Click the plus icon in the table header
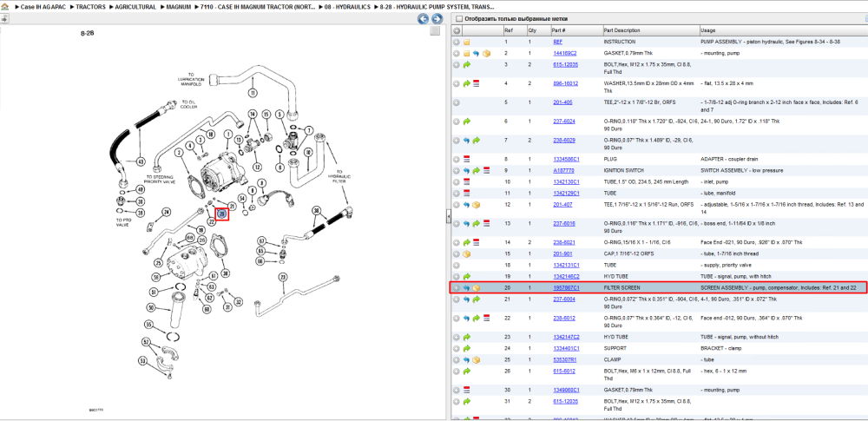Image resolution: width=868 pixels, height=421 pixels. [x=457, y=30]
